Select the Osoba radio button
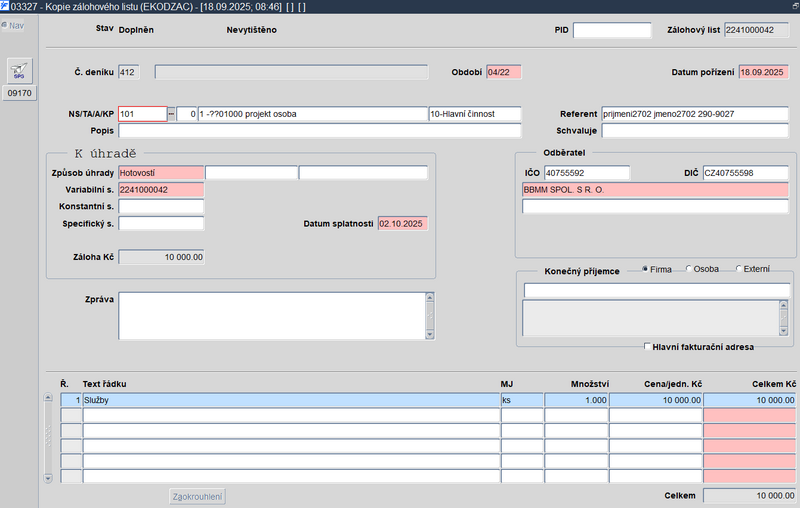The height and width of the screenshot is (508, 800). click(688, 269)
